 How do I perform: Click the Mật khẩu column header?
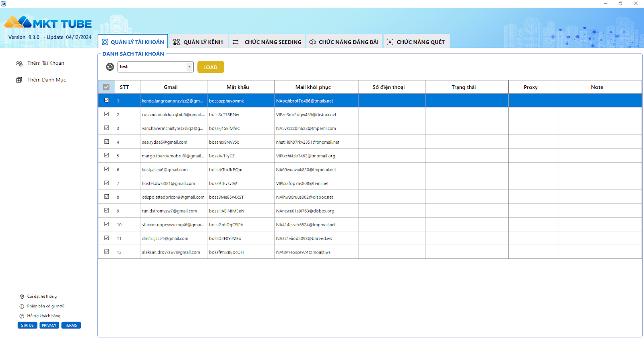(241, 87)
